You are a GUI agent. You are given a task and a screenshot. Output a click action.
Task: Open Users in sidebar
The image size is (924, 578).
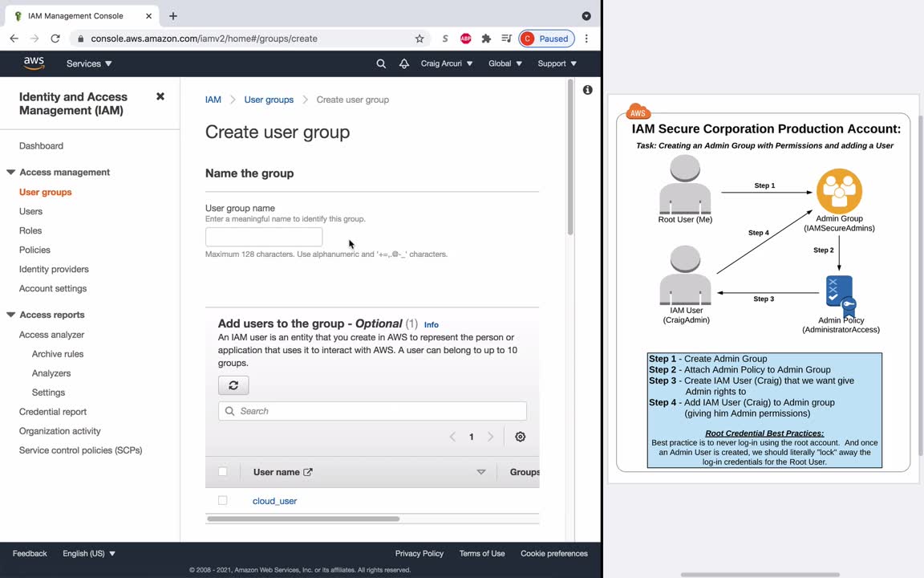click(x=30, y=211)
